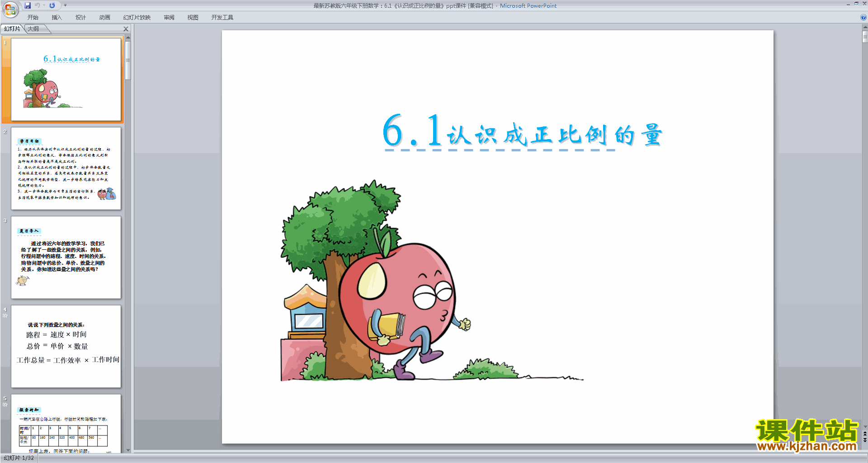The width and height of the screenshot is (868, 463).
Task: Close the slide thumbnail pane
Action: tap(126, 29)
